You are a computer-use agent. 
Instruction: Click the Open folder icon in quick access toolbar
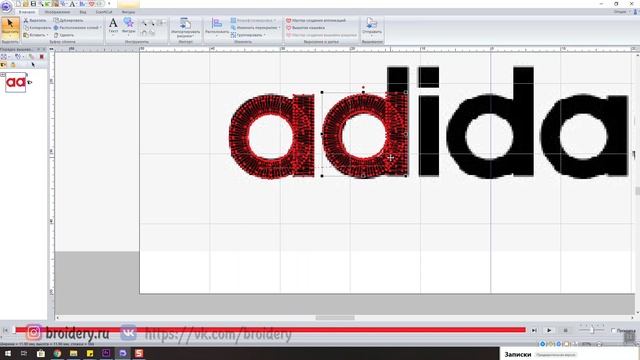pos(25,4)
